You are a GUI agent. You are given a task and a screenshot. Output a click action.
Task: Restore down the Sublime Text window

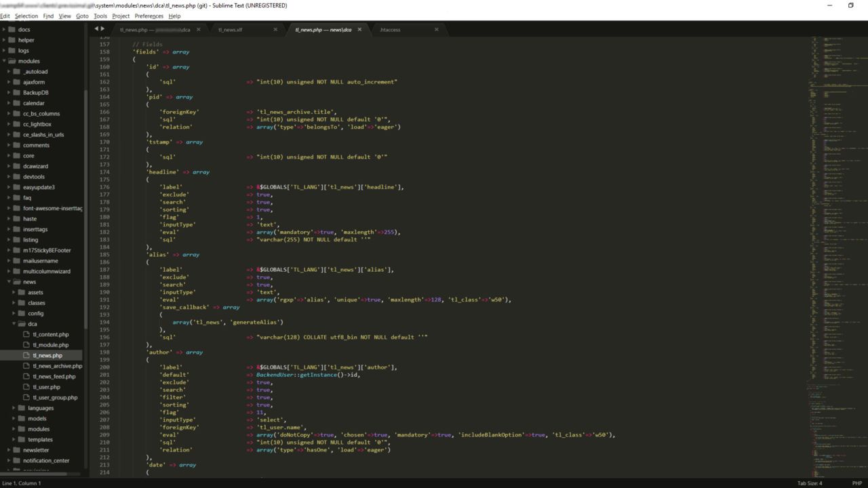coord(850,5)
